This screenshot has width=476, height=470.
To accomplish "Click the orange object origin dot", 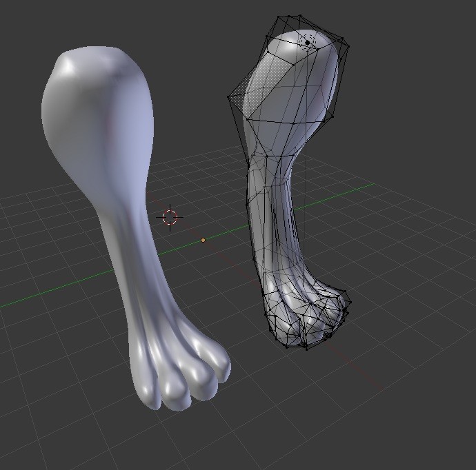I will click(203, 240).
